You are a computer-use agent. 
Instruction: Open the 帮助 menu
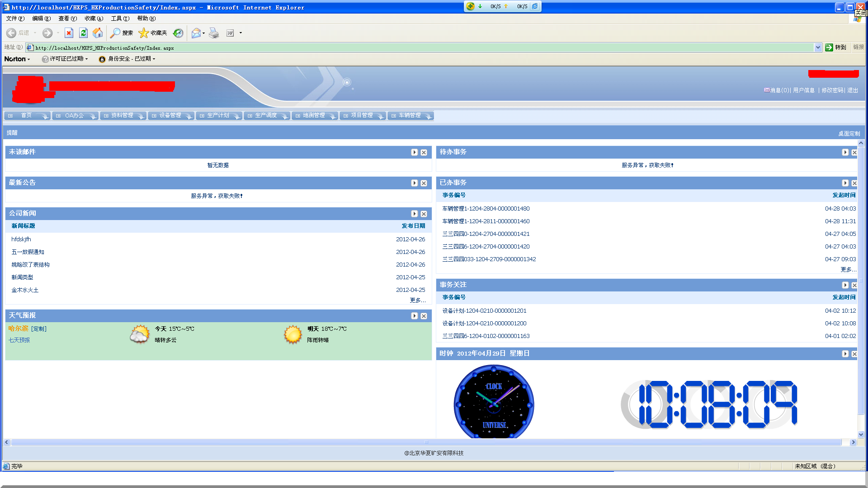pos(146,19)
